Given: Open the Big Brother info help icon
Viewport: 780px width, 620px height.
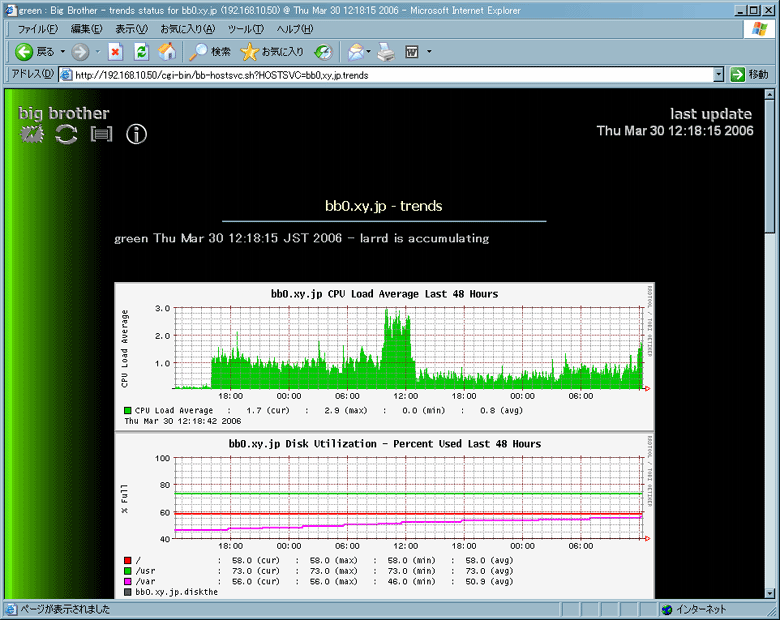Looking at the screenshot, I should pyautogui.click(x=137, y=134).
